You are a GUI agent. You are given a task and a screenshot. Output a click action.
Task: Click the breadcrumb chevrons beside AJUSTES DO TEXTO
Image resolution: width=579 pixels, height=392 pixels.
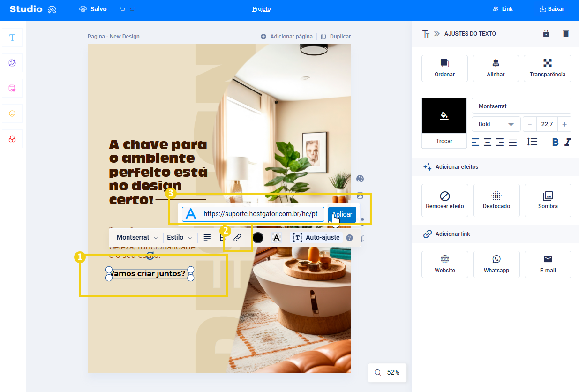click(x=437, y=34)
